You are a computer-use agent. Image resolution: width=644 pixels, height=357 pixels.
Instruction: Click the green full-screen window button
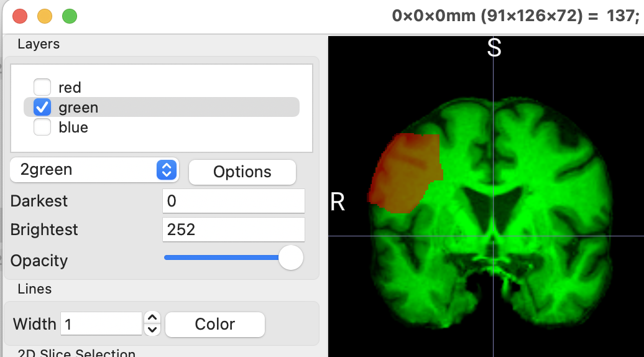click(x=70, y=16)
